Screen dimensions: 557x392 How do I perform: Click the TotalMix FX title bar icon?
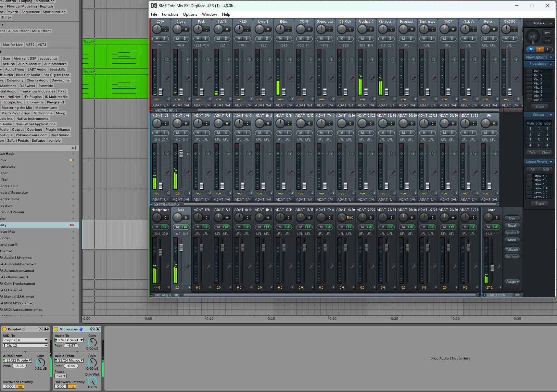[x=154, y=5]
